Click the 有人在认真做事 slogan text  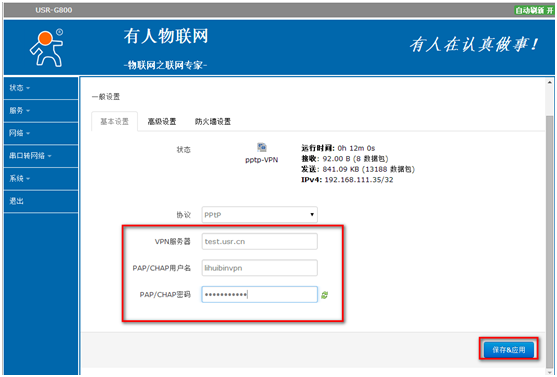click(x=474, y=45)
